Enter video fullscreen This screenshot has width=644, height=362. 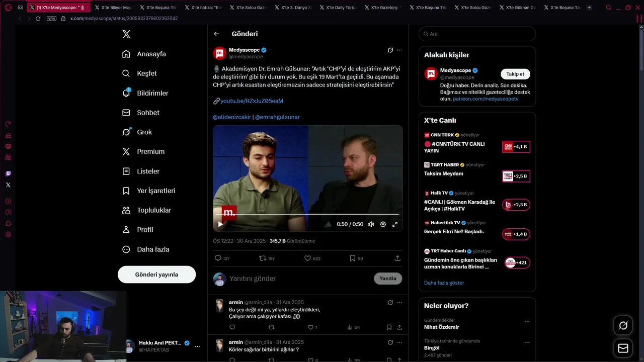point(395,224)
